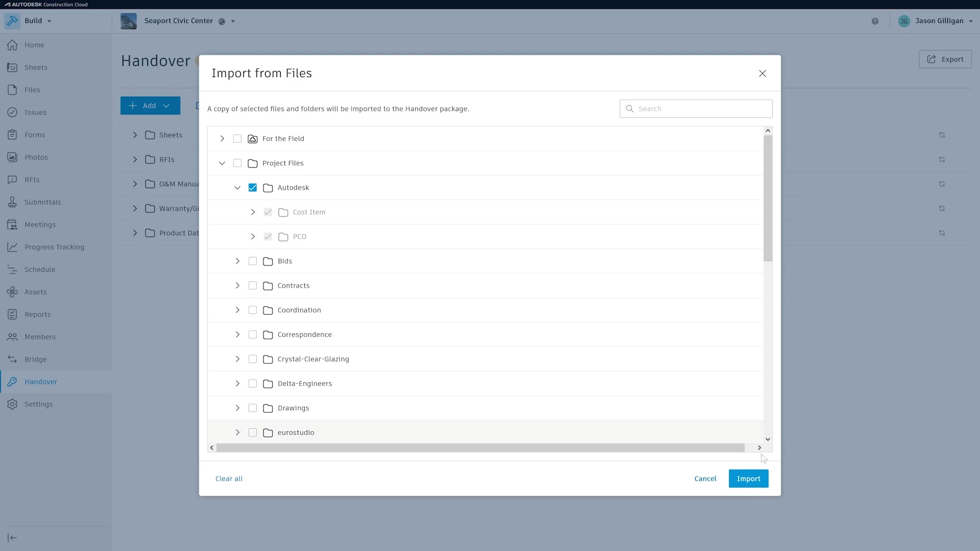Uncheck the Autodesk folder checkbox
This screenshot has height=551, width=980.
pos(253,188)
